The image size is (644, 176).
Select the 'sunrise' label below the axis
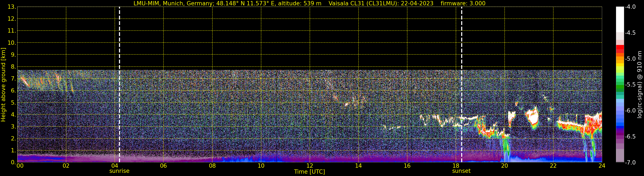pos(119,171)
